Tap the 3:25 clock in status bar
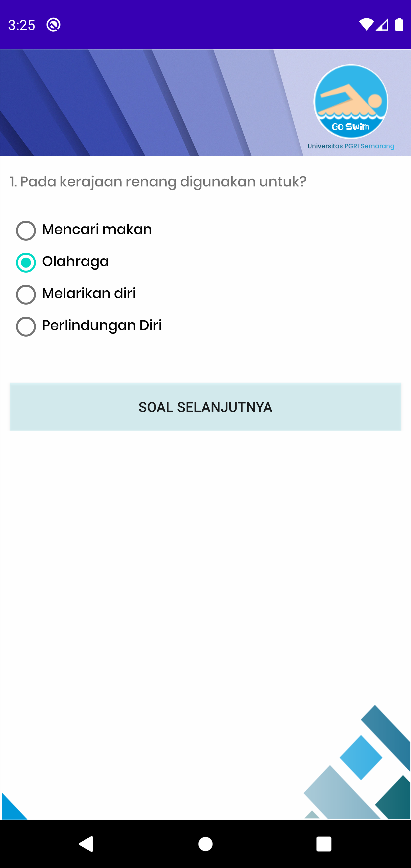This screenshot has height=868, width=411. pyautogui.click(x=22, y=25)
